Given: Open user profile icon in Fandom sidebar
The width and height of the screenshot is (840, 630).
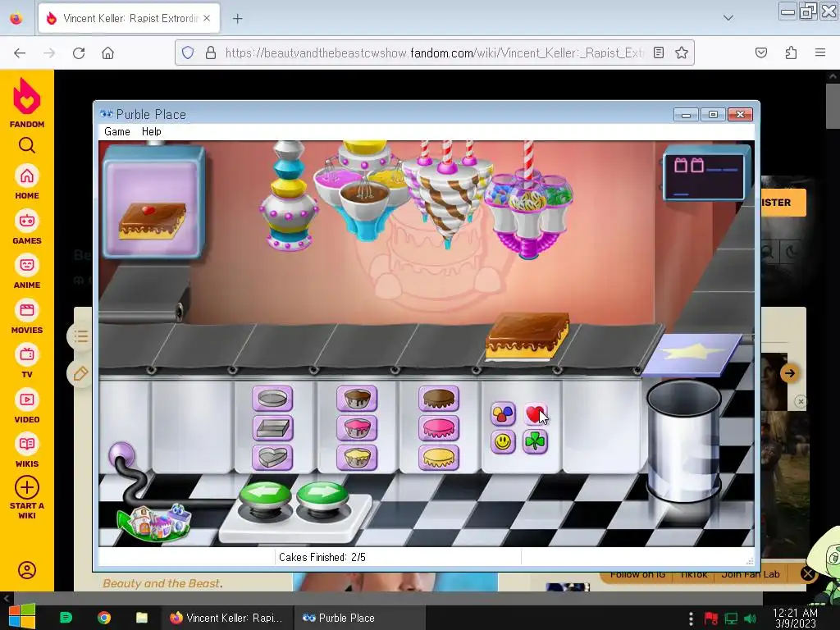Looking at the screenshot, I should 27,570.
